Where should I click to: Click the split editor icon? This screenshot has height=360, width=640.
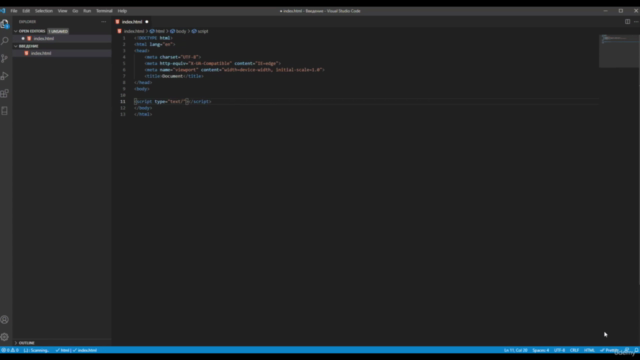click(x=627, y=22)
